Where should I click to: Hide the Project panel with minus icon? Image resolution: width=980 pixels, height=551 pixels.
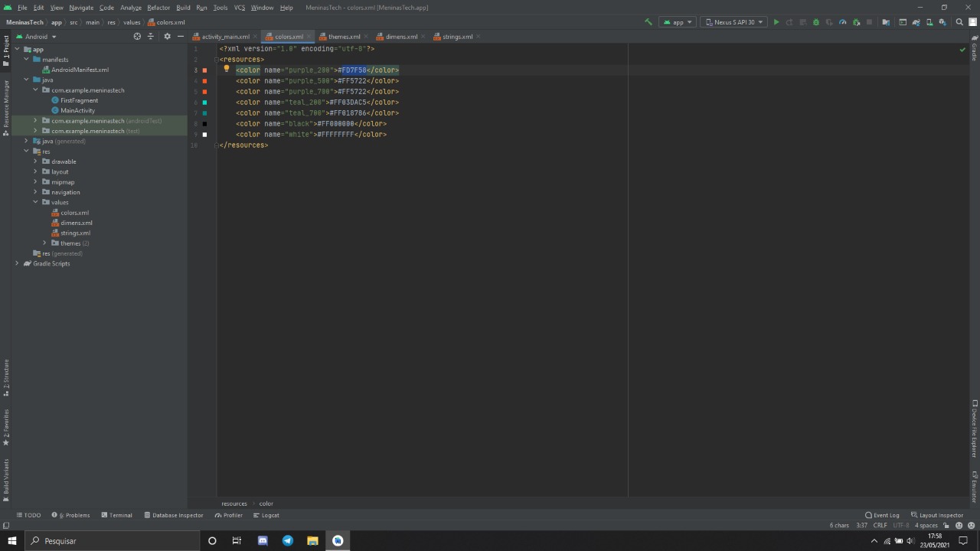[x=181, y=36]
